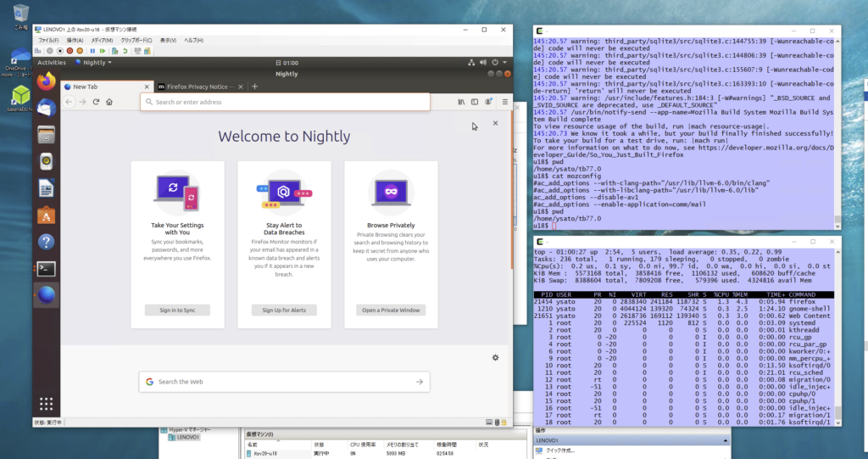This screenshot has width=868, height=459.
Task: Open the Firefox account icon in toolbar
Action: [x=488, y=102]
